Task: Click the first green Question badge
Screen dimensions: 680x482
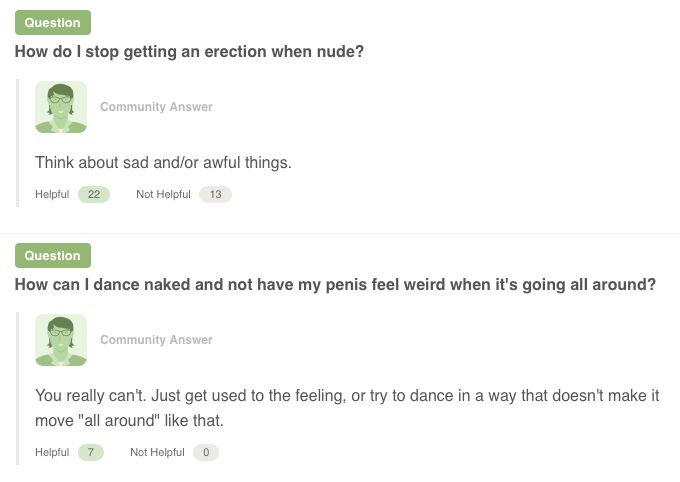Action: tap(53, 23)
